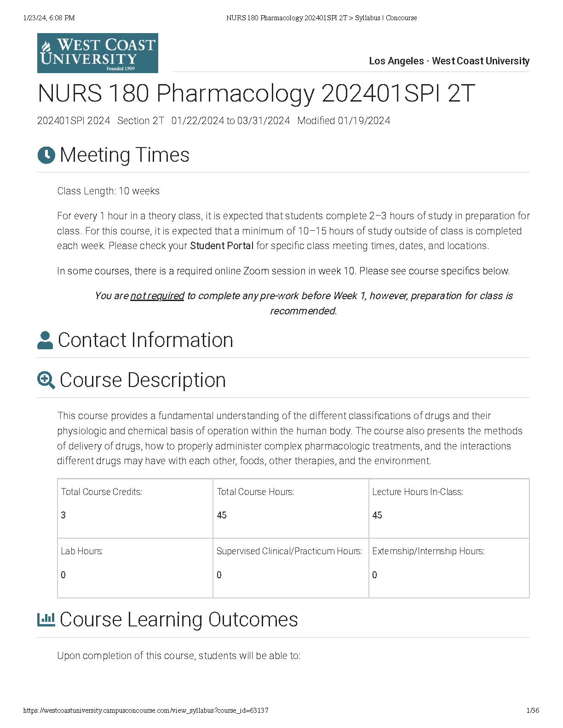Click the Los Angeles · West Coast University text
This screenshot has height=728, width=563.
pyautogui.click(x=449, y=61)
